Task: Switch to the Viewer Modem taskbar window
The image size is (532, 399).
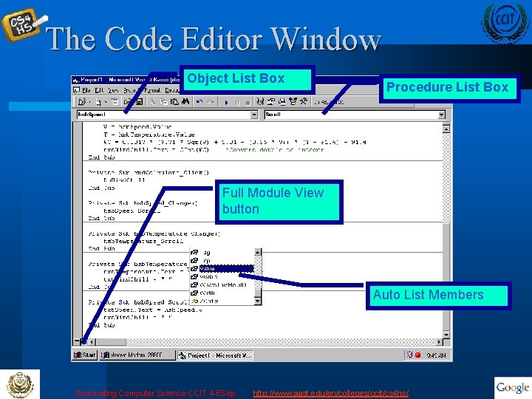Action: 137,355
